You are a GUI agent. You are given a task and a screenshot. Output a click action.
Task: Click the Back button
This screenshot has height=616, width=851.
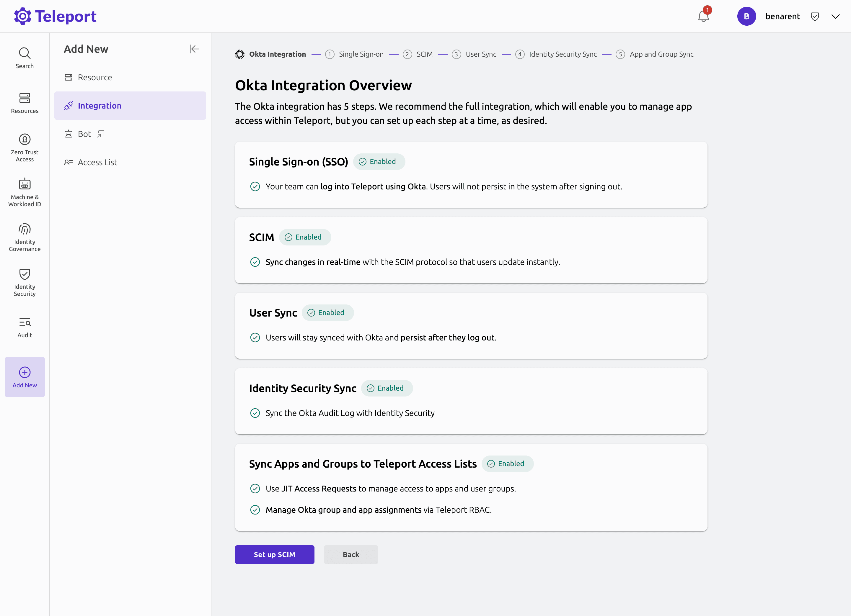pos(350,555)
